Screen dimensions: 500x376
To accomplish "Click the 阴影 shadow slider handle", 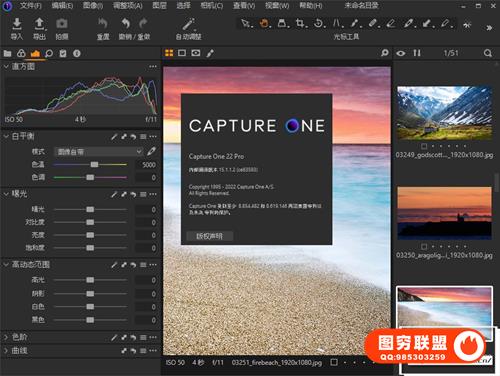I will point(90,294).
